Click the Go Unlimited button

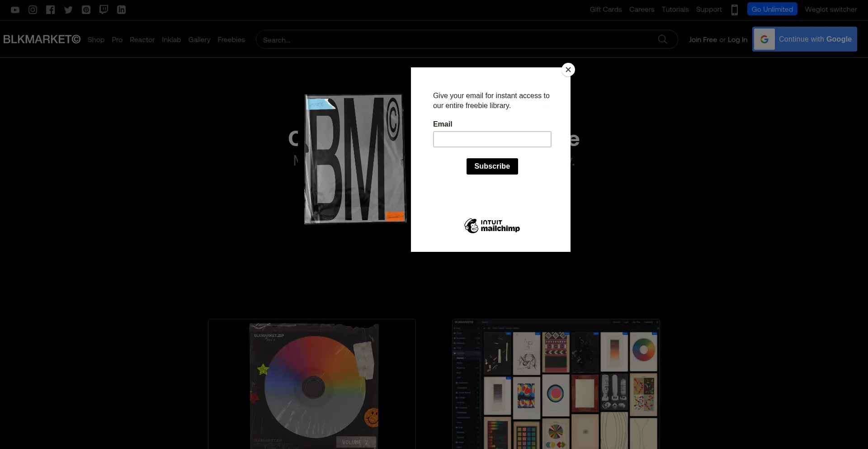click(x=772, y=9)
